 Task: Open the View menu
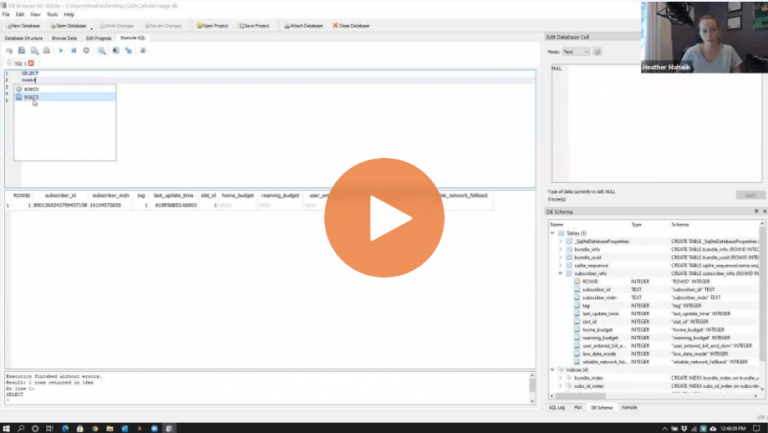[35, 15]
